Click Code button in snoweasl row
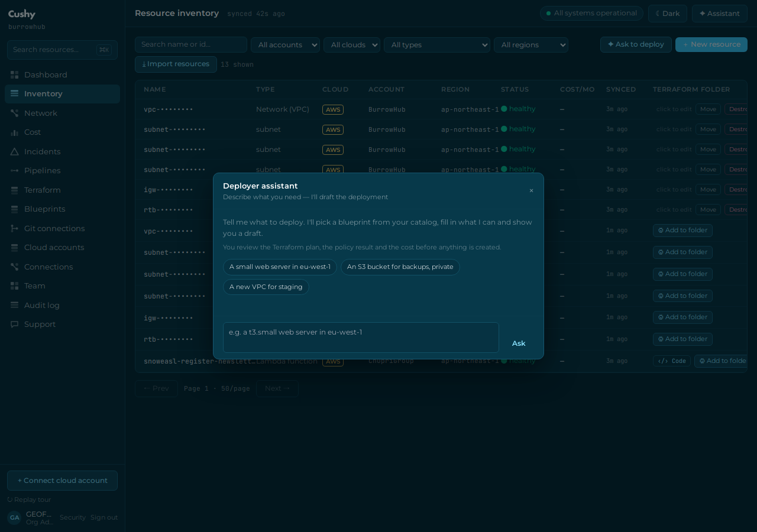 [672, 361]
